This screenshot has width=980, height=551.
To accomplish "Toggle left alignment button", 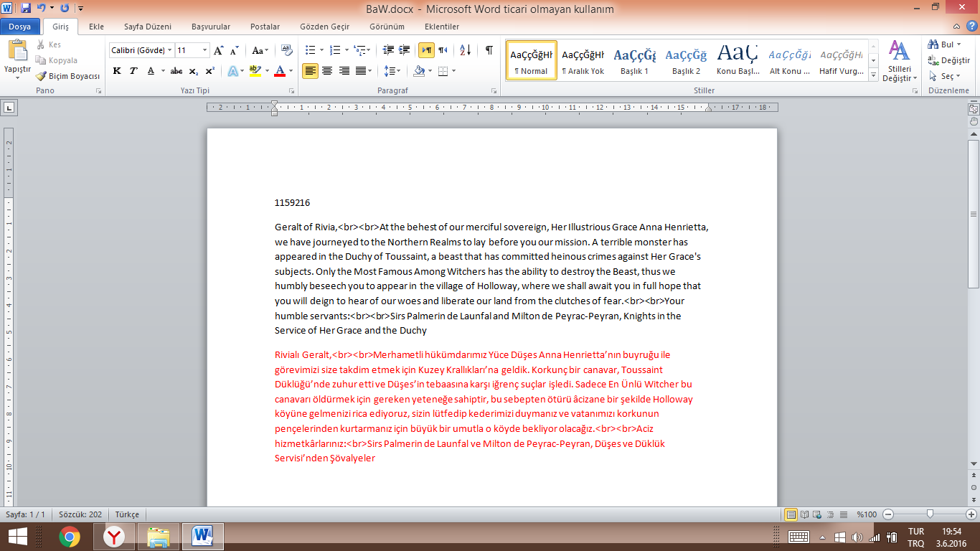I will (x=310, y=71).
